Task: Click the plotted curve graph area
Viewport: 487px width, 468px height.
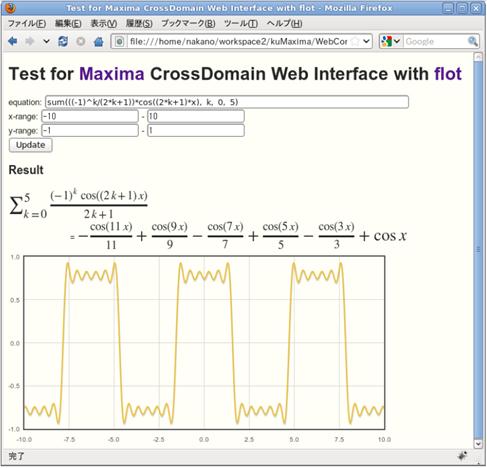Action: [204, 343]
